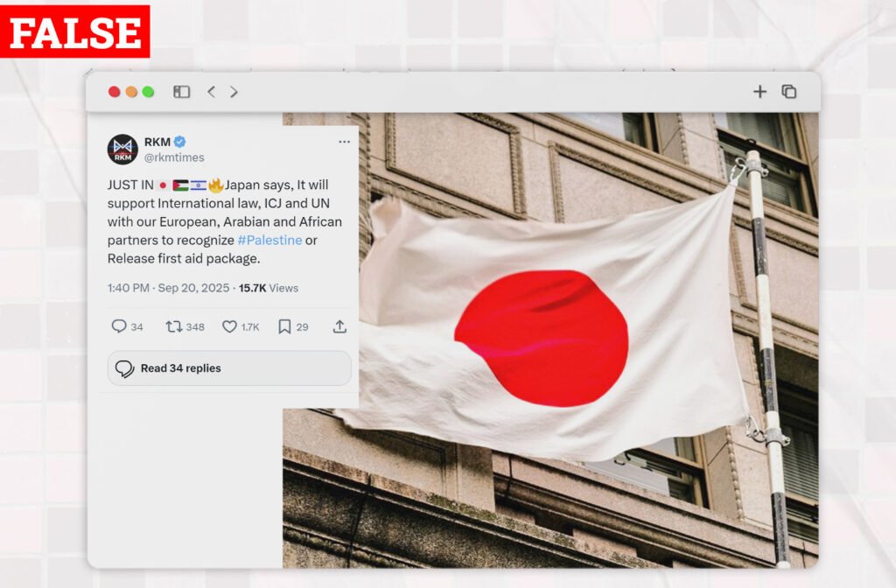Go forward with the right chevron
896x588 pixels.
(234, 91)
